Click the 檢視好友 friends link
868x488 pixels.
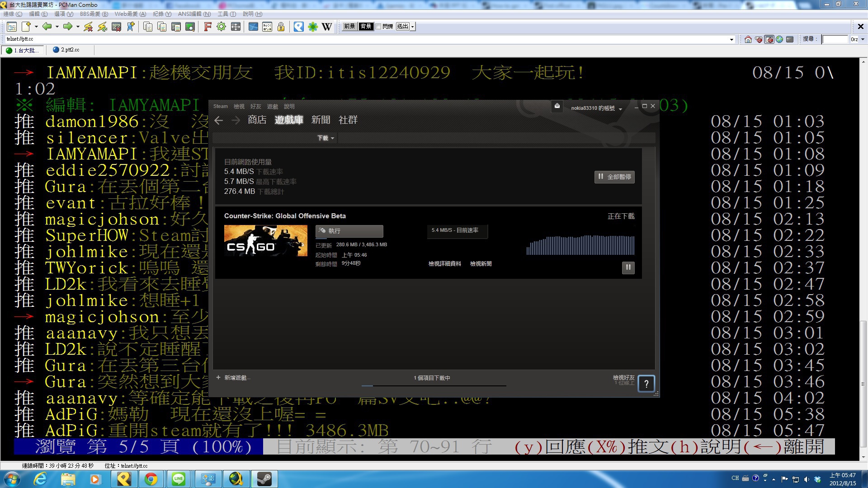click(623, 378)
